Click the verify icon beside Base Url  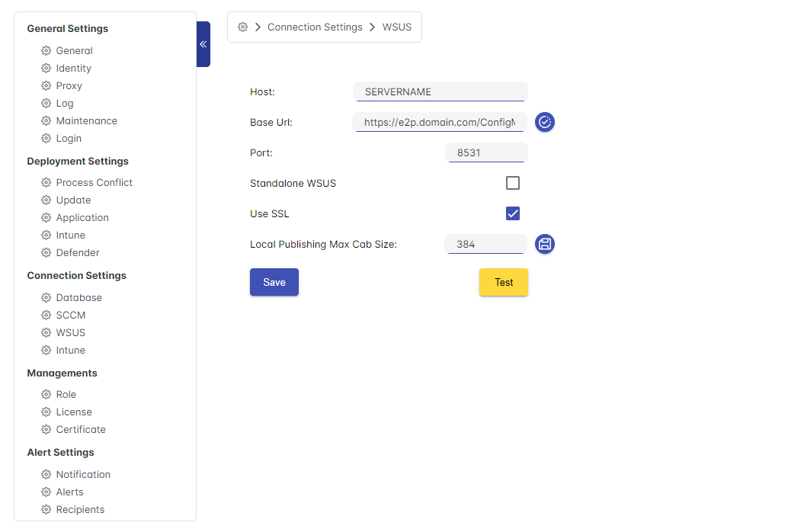tap(544, 122)
